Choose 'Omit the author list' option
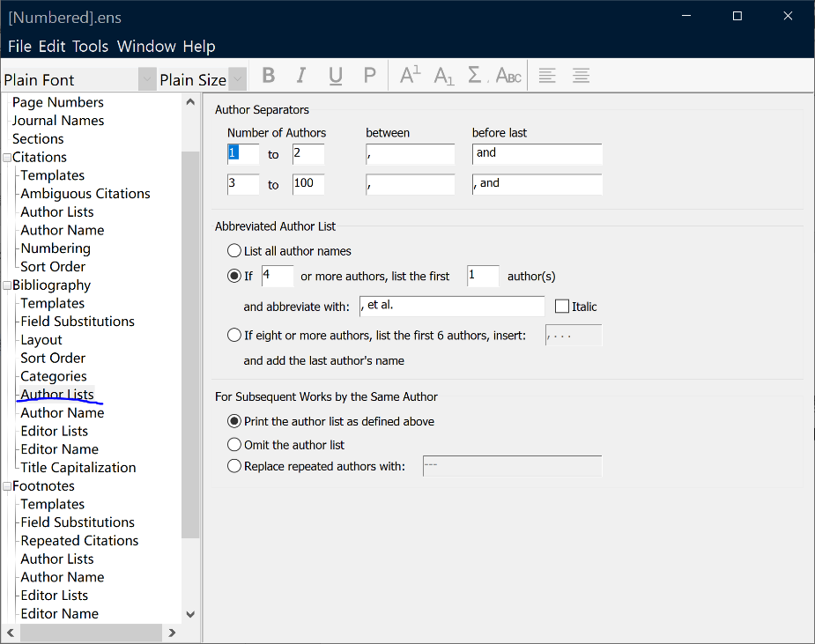The height and width of the screenshot is (644, 815). point(233,444)
